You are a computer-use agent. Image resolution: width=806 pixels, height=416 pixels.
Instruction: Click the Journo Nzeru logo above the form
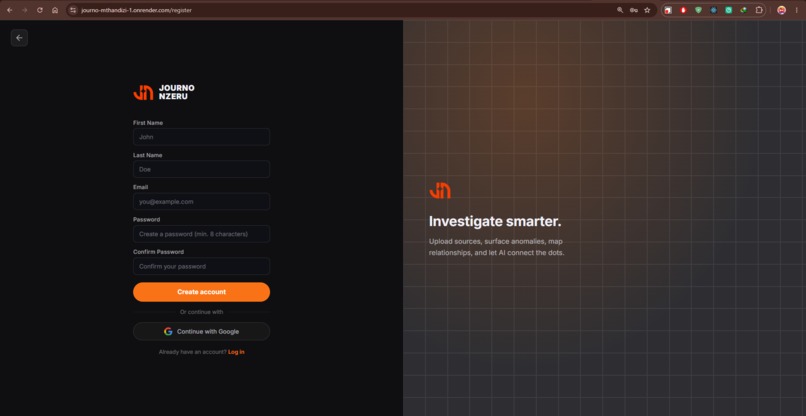(x=164, y=93)
